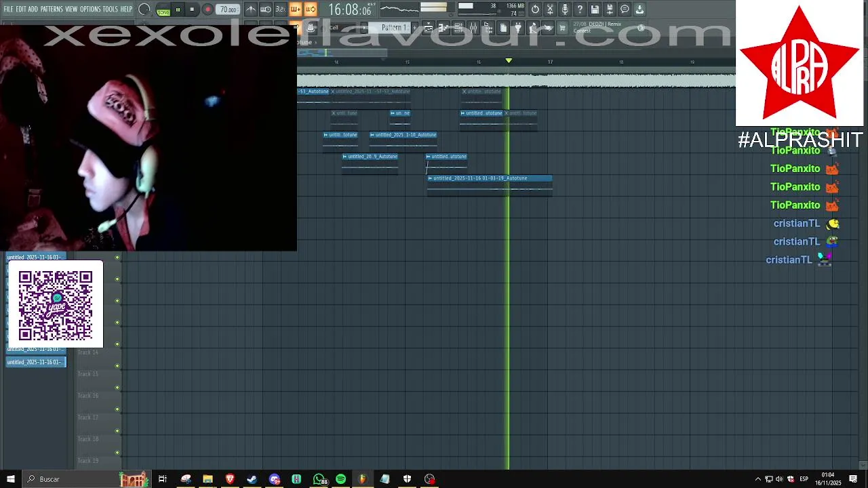
Task: Open the EDIT menu
Action: pos(21,9)
